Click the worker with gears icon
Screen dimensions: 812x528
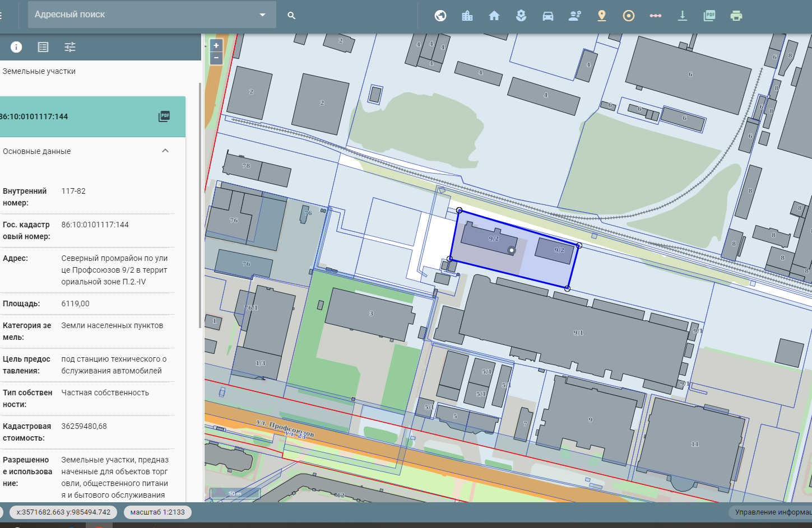point(575,16)
